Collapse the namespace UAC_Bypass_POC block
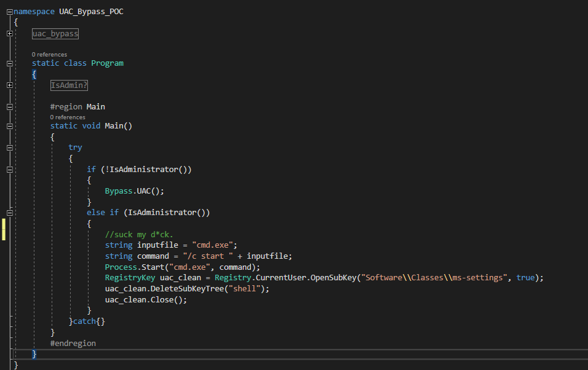Image resolution: width=588 pixels, height=370 pixels. 10,12
